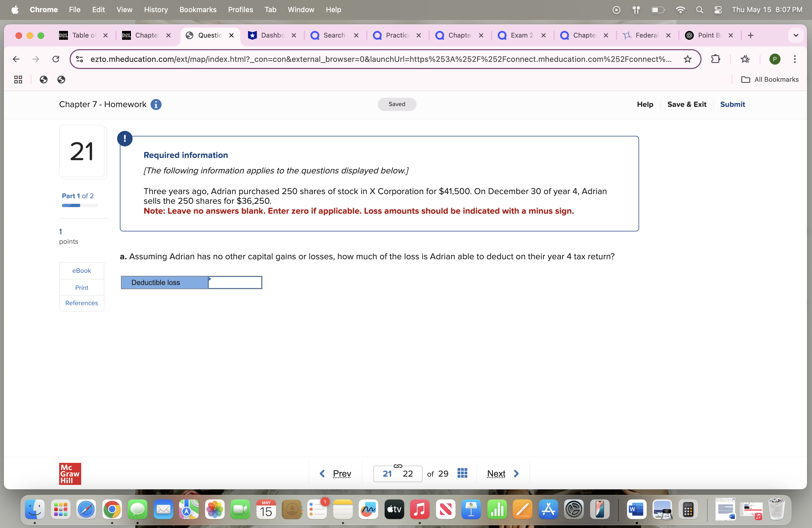Click the Part 1 of 2 progress bar

pyautogui.click(x=79, y=205)
